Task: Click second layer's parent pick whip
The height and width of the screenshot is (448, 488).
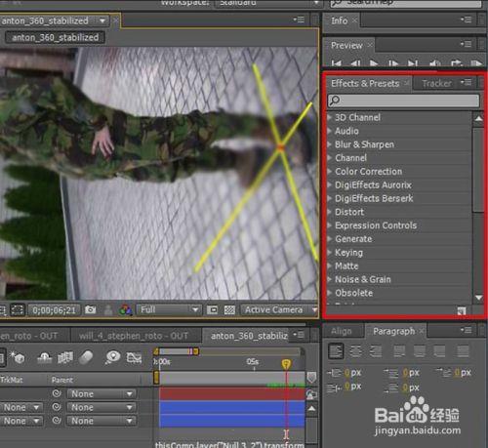Action: pyautogui.click(x=57, y=407)
